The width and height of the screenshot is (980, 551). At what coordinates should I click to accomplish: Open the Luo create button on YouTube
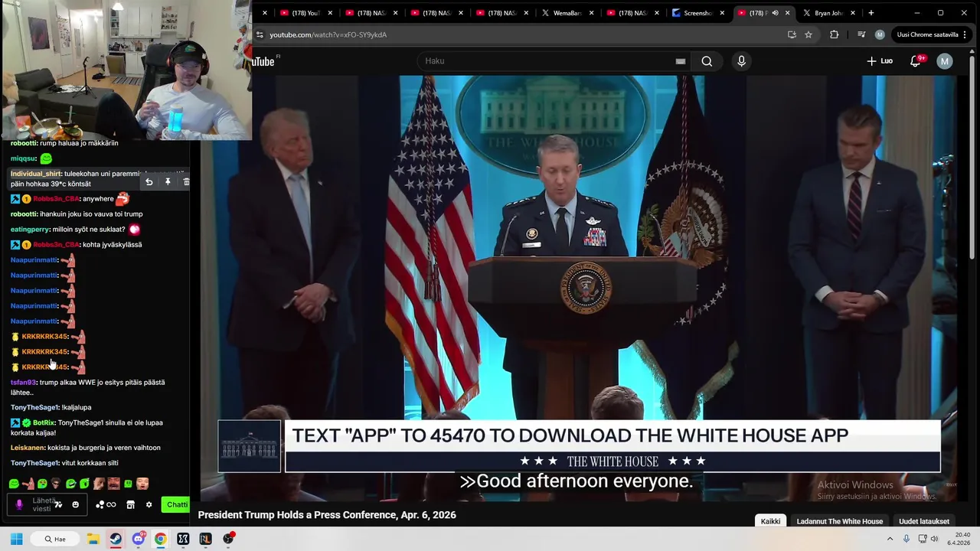880,61
